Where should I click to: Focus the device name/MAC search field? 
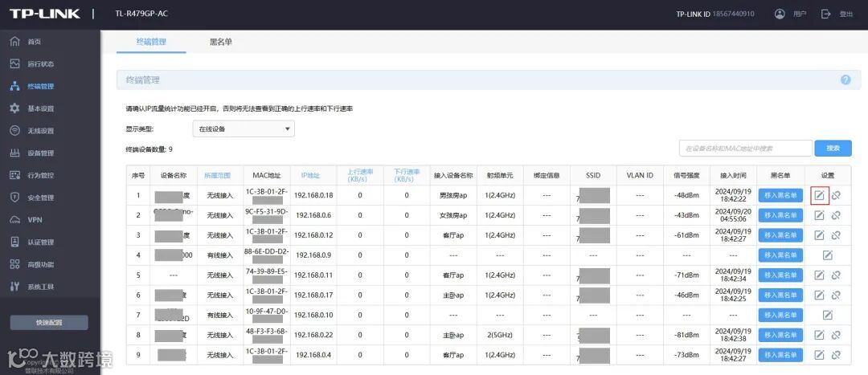745,149
